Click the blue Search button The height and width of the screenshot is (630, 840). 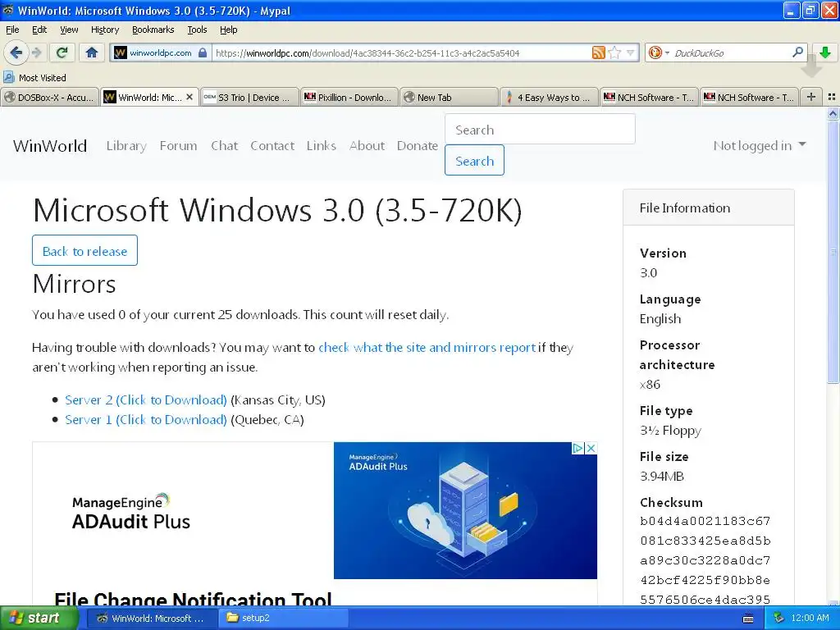474,160
